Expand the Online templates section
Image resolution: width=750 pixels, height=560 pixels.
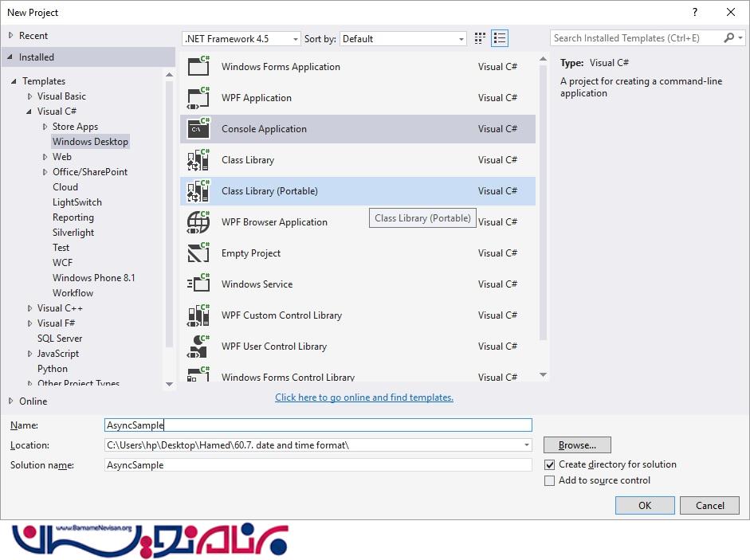[11, 401]
